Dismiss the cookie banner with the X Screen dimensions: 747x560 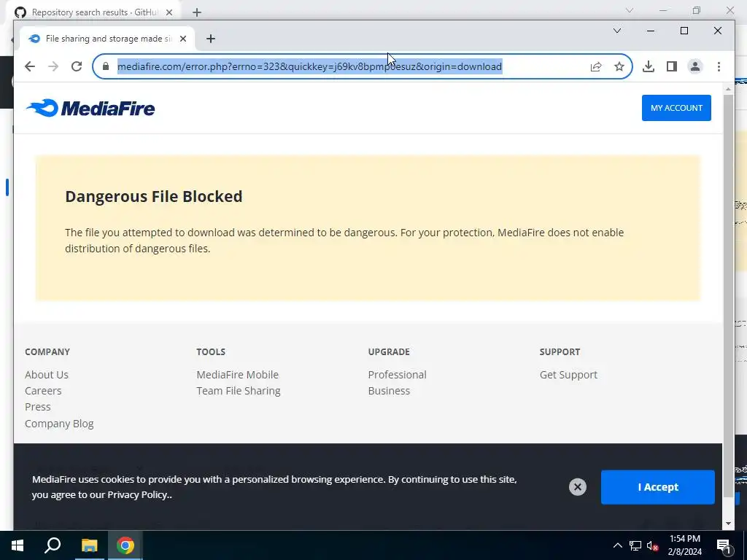(x=578, y=486)
